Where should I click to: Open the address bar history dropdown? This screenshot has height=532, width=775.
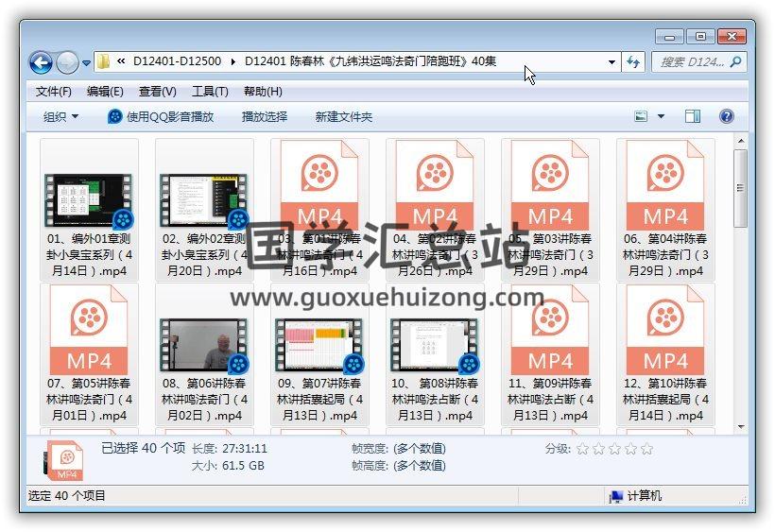(612, 63)
